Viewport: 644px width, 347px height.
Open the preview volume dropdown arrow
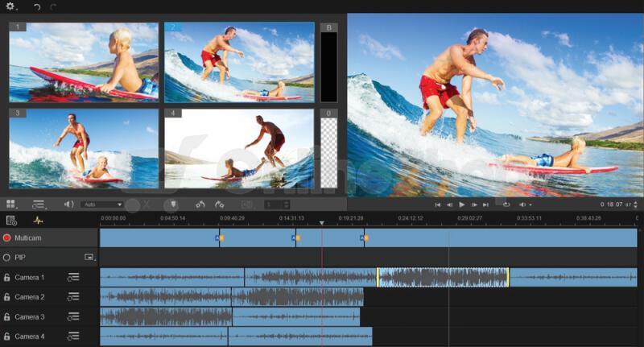(530, 204)
